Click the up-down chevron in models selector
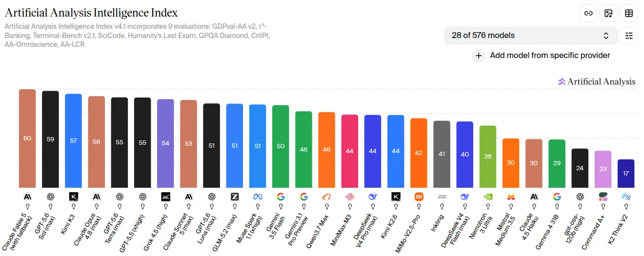Image resolution: width=644 pixels, height=256 pixels. click(x=606, y=36)
